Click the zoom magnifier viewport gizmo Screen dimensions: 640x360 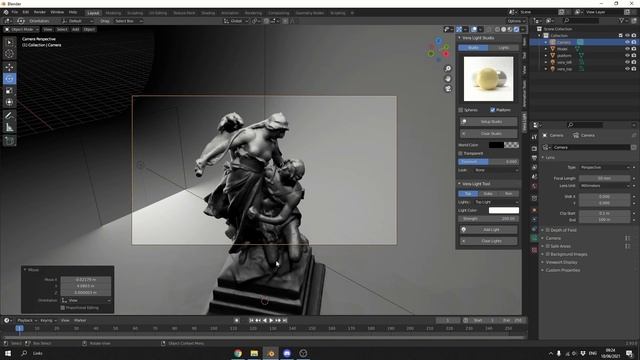(448, 69)
